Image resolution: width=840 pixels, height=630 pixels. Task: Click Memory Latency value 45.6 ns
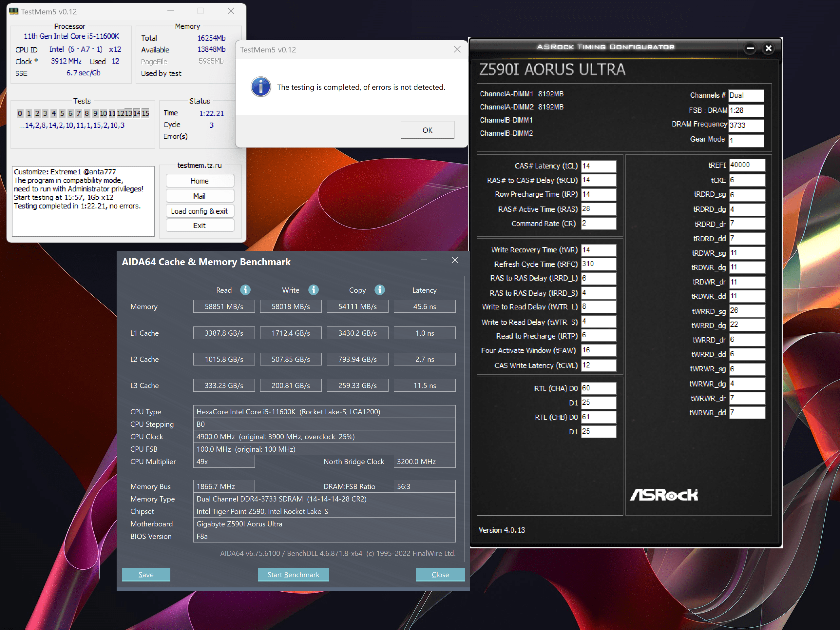pyautogui.click(x=425, y=306)
